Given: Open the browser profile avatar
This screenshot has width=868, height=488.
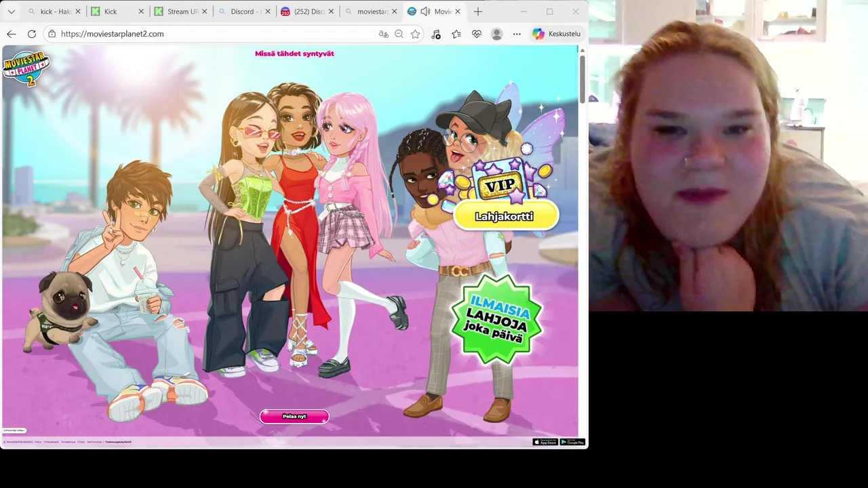Looking at the screenshot, I should [x=496, y=34].
